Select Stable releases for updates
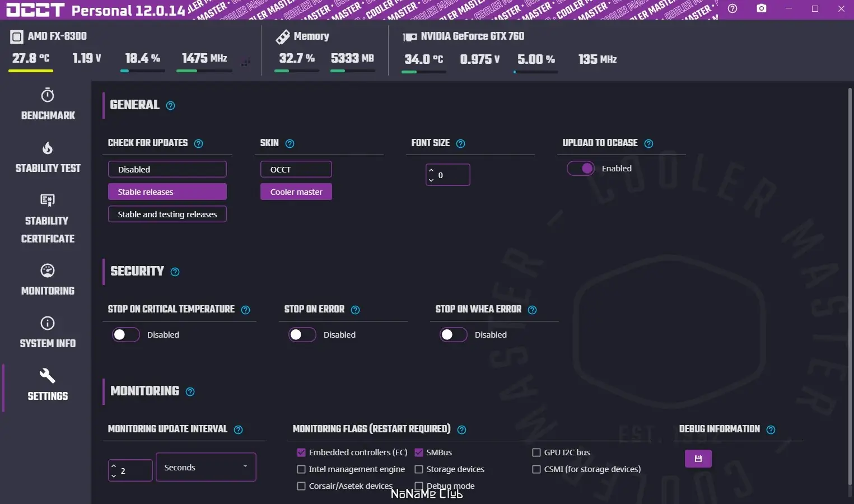Screen dimensions: 854x504 [167, 192]
